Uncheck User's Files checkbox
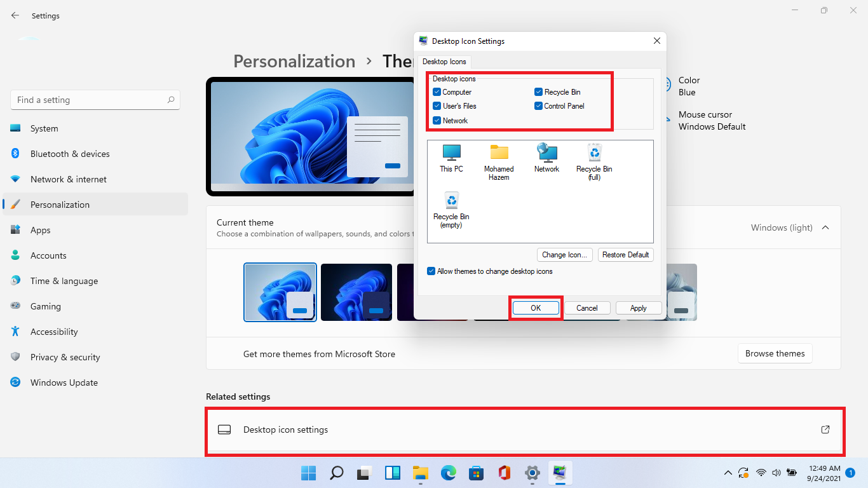Screen dimensions: 868x488 click(437, 106)
